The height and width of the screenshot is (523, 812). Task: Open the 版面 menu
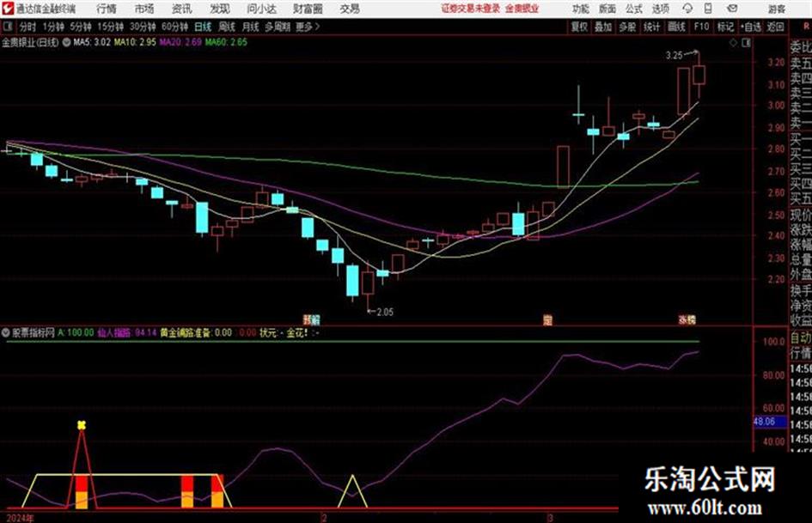point(607,9)
